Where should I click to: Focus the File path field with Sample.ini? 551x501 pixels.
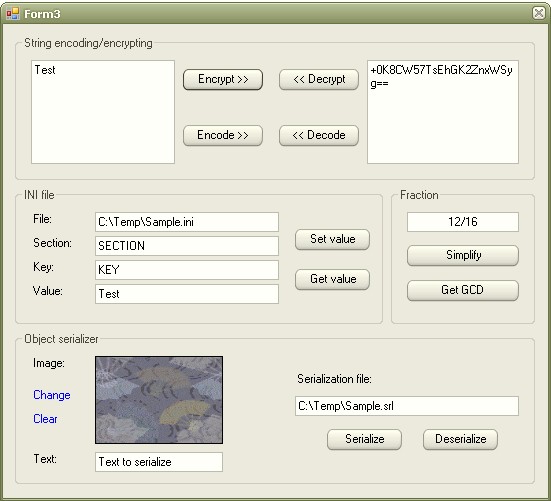point(187,222)
